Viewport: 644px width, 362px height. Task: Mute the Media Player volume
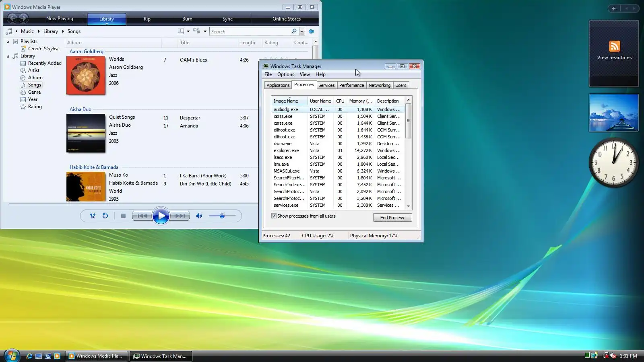(199, 216)
